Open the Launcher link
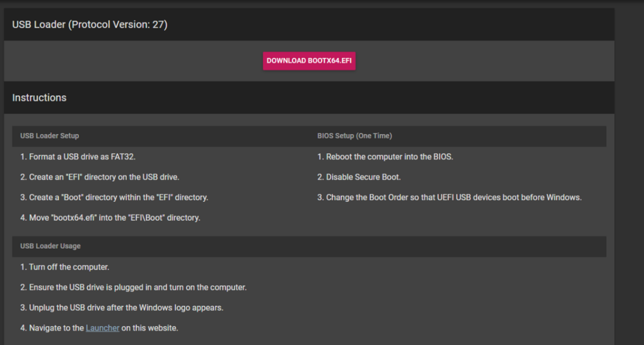Screen dimensions: 644x345 coord(102,328)
